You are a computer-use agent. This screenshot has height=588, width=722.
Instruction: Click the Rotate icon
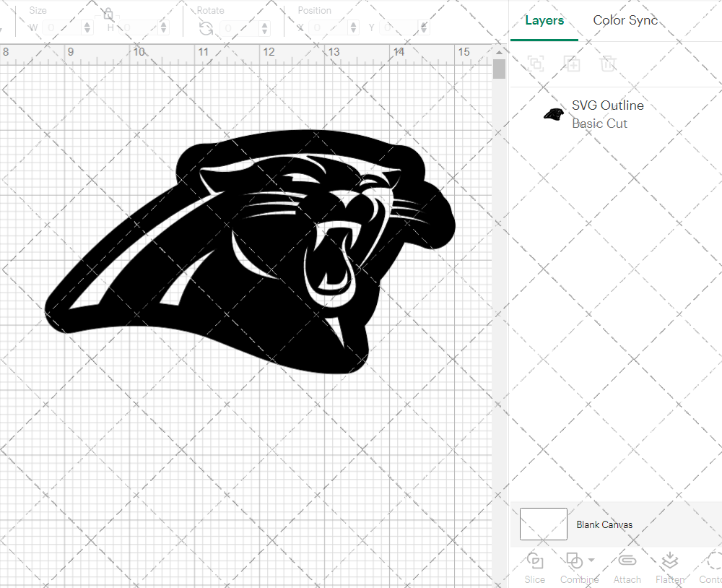coord(206,29)
